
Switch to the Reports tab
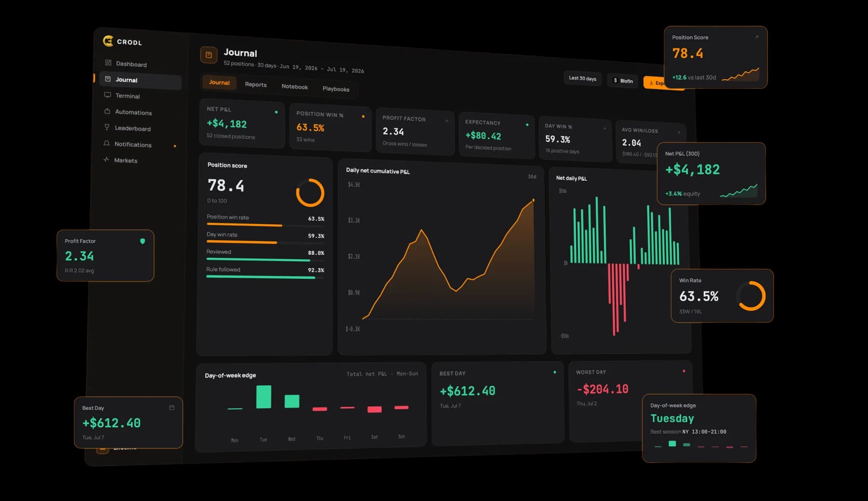256,84
